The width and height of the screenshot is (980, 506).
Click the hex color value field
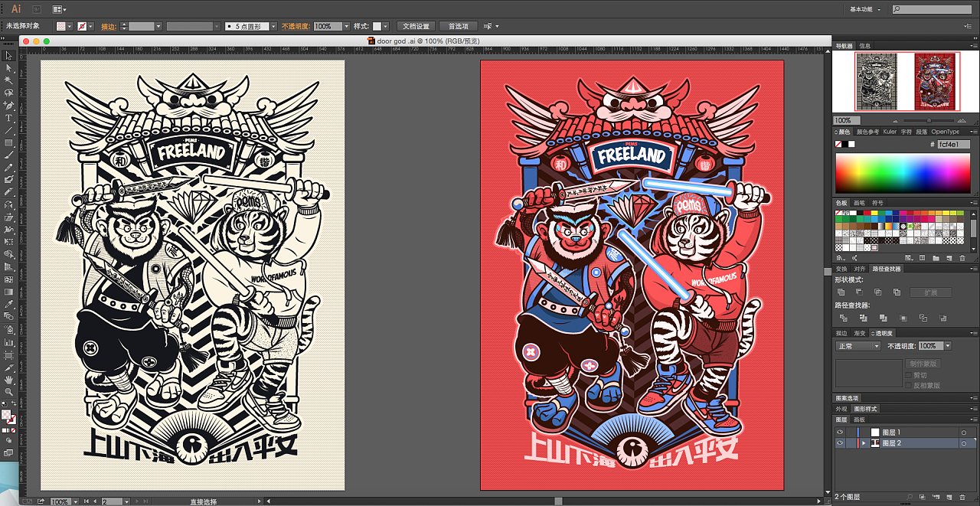(954, 144)
